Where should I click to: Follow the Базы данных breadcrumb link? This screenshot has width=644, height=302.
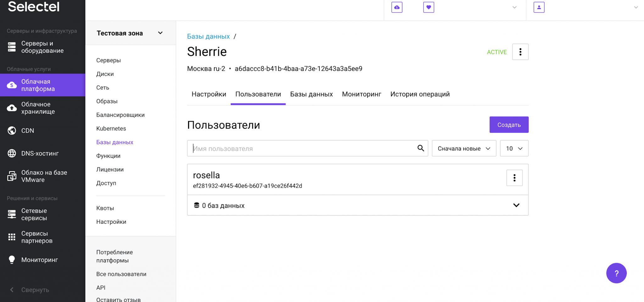[208, 37]
